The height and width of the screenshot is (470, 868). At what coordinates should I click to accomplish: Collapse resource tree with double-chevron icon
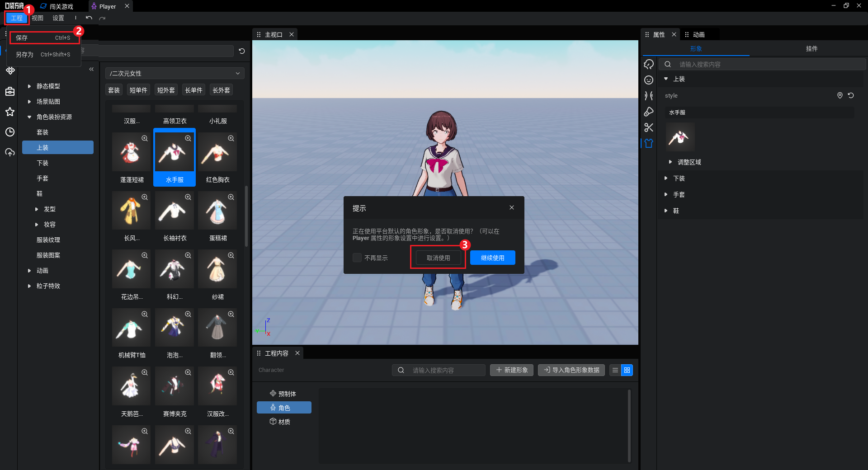91,69
